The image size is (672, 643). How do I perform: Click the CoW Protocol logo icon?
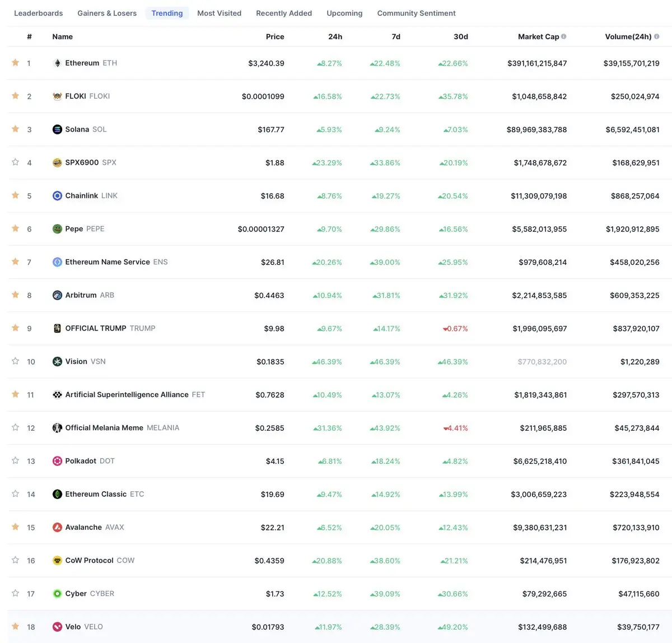coord(57,560)
